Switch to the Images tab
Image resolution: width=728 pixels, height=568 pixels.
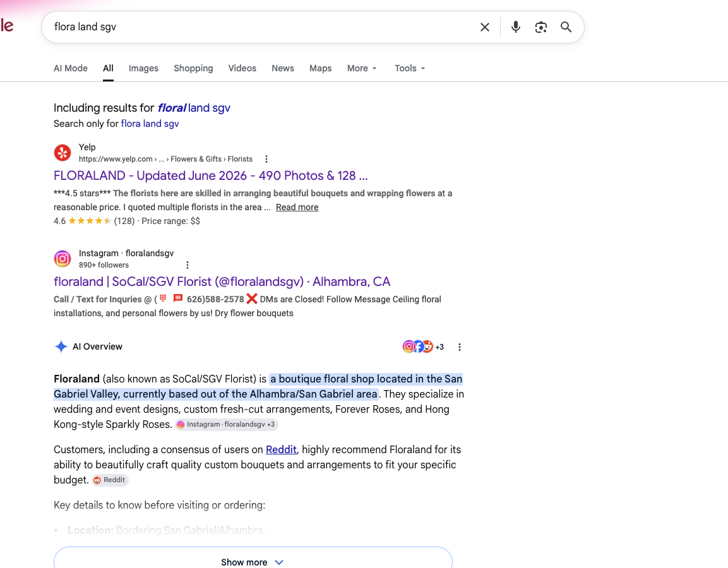[x=143, y=68]
